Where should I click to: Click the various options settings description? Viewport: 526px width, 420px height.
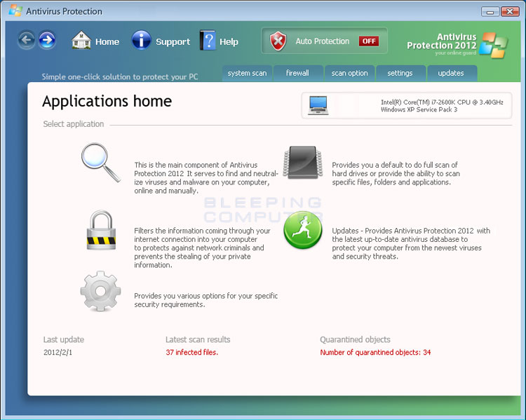pos(206,300)
